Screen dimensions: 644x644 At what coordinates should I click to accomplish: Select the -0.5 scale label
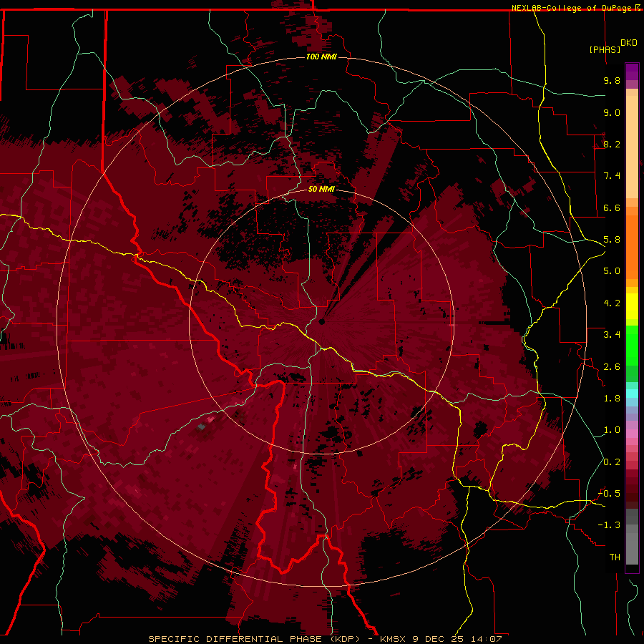point(610,494)
